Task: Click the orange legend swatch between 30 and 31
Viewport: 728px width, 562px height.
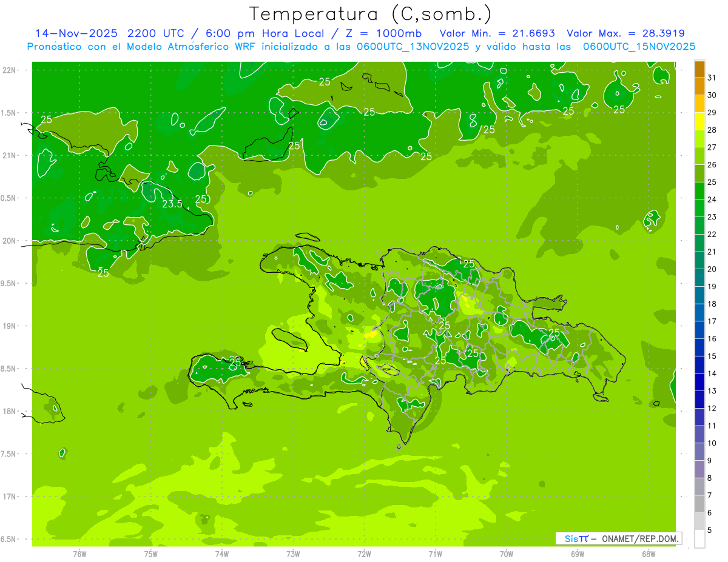Action: point(699,86)
